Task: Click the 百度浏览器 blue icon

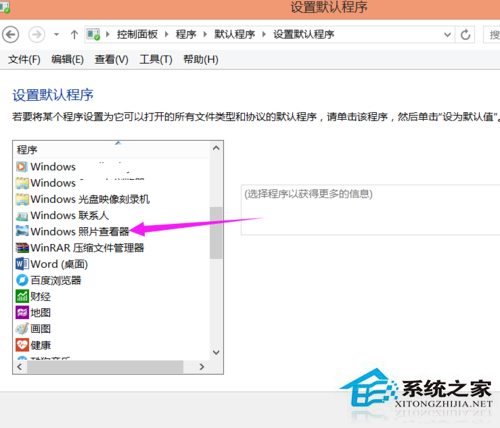Action: coord(22,280)
